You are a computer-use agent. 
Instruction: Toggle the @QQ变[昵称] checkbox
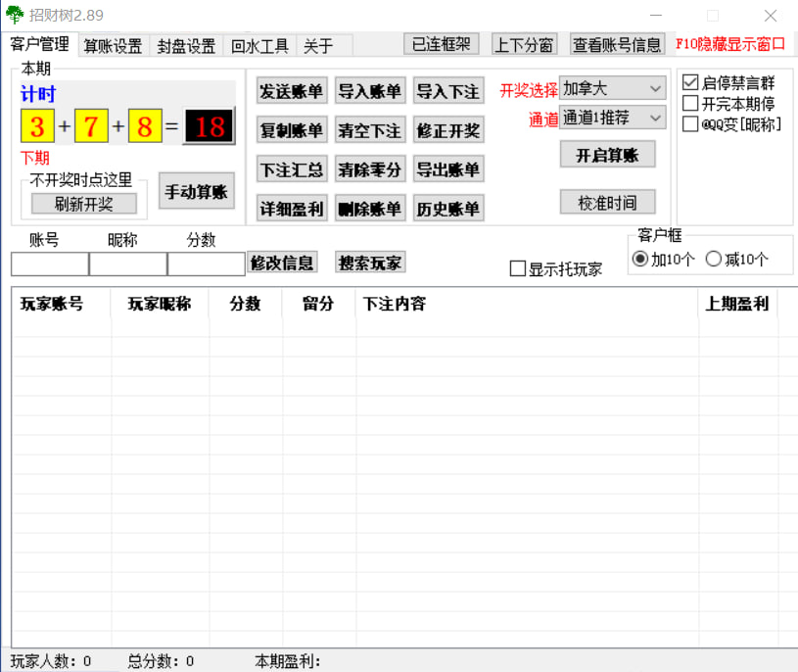[690, 124]
